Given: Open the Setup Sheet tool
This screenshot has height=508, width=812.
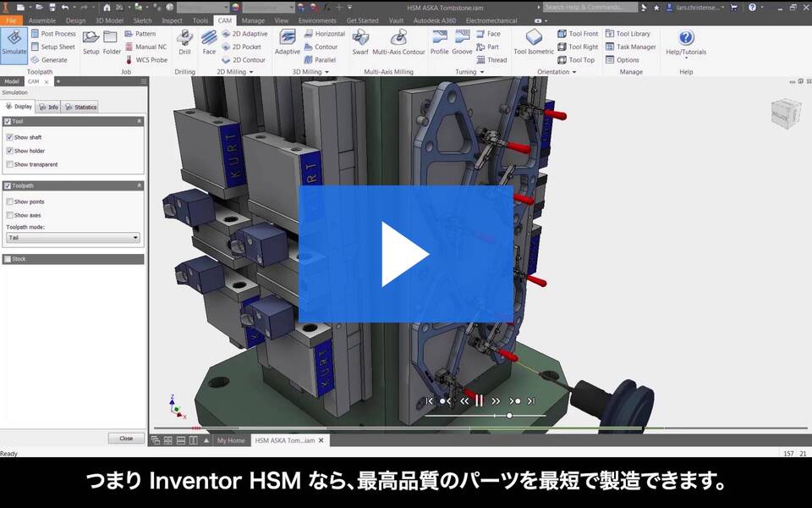Looking at the screenshot, I should 52,47.
